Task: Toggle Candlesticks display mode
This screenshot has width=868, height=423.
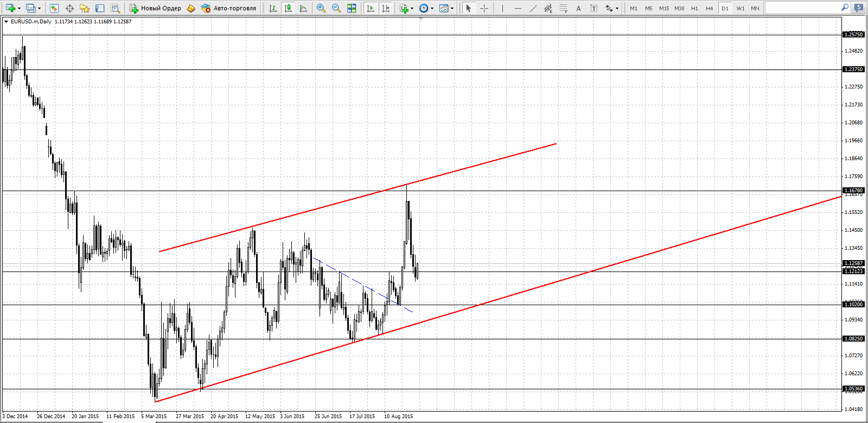Action: [x=288, y=8]
